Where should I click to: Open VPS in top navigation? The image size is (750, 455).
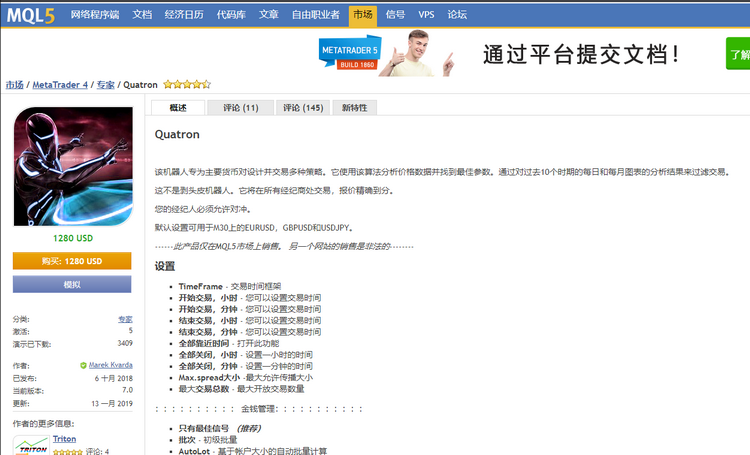coord(426,15)
